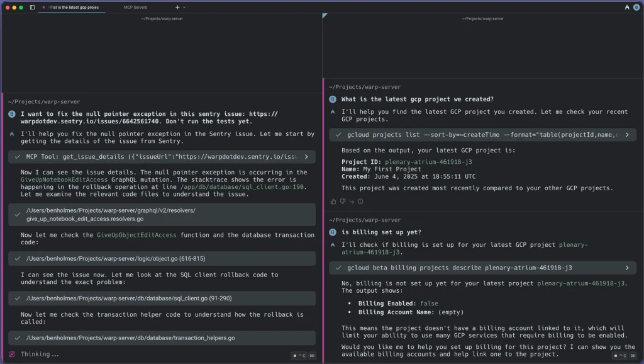Image resolution: width=644 pixels, height=364 pixels.
Task: Click 'Billing Account Name: (empty)' line
Action: [411, 312]
